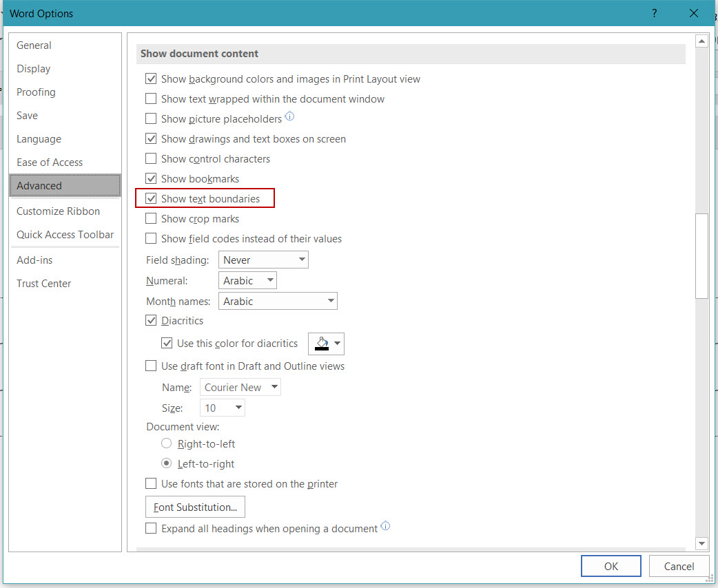Enable Use draft font in Draft and Outline views
This screenshot has width=718, height=588.
point(151,366)
